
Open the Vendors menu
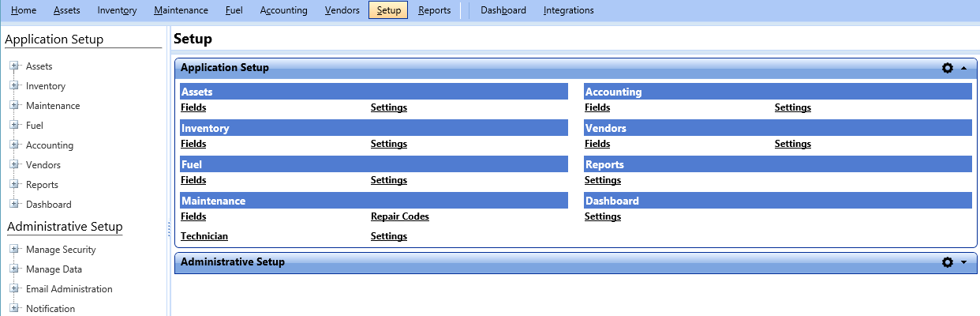pos(342,10)
